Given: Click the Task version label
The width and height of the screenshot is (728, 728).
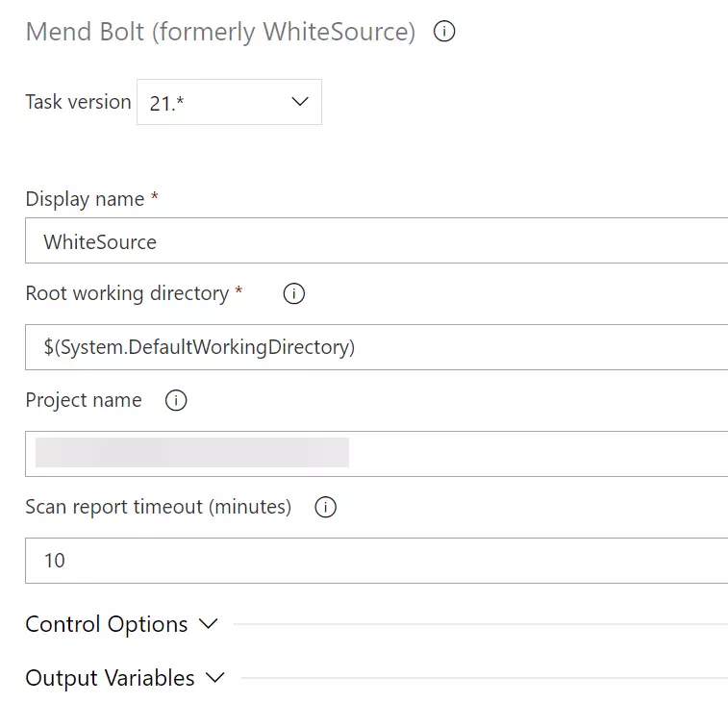Looking at the screenshot, I should click(x=79, y=102).
